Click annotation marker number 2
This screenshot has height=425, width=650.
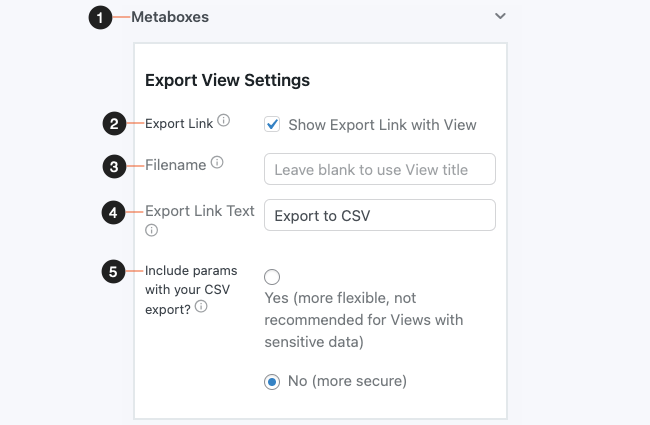point(114,124)
